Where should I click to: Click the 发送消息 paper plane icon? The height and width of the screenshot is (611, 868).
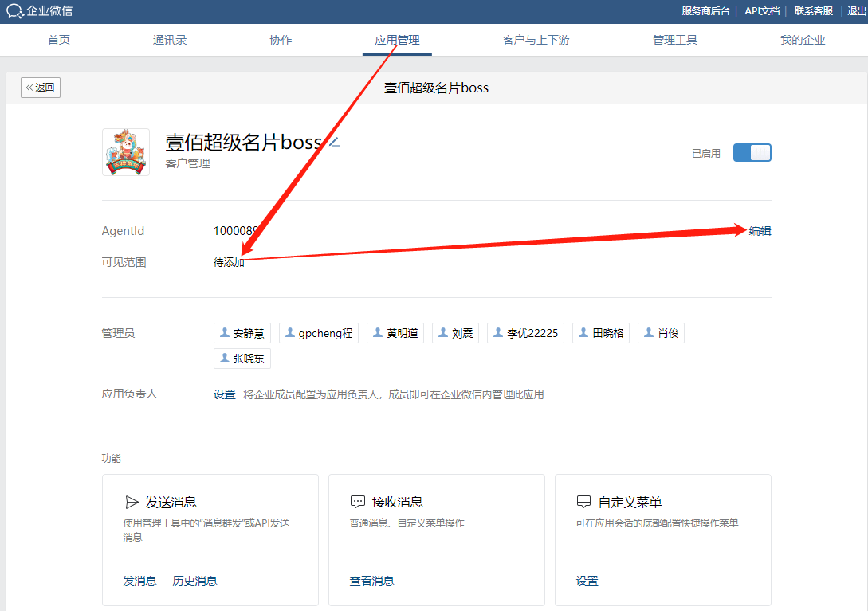pyautogui.click(x=132, y=502)
